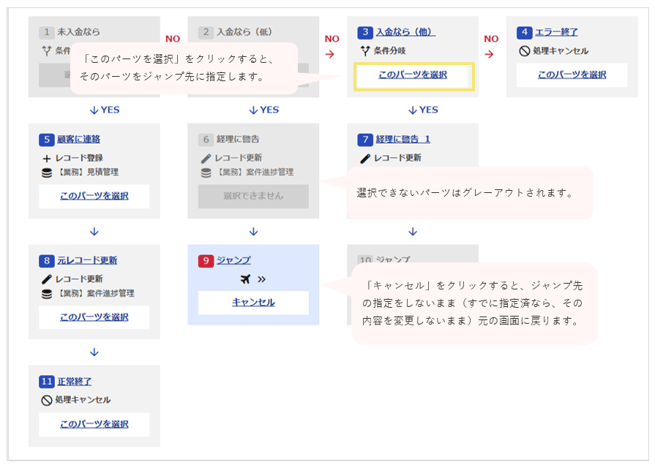Choose このパーツを選択 in the 顧客に連絡 part

(x=94, y=196)
